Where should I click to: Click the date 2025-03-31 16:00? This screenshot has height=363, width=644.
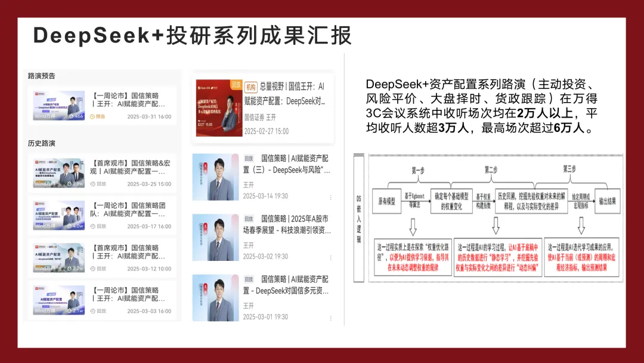coord(149,117)
